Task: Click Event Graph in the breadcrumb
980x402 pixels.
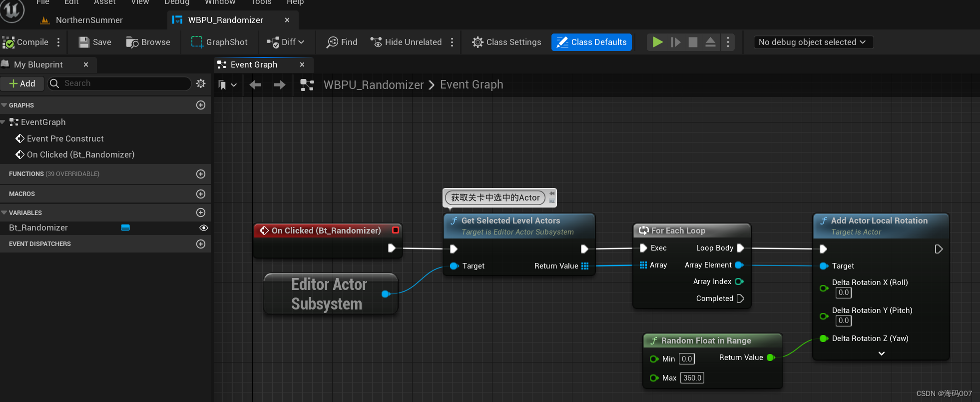Action: 472,85
